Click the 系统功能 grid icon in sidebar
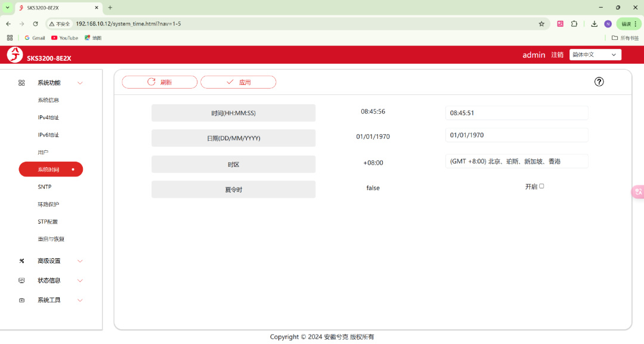Screen dimensions: 644x344 (x=22, y=83)
